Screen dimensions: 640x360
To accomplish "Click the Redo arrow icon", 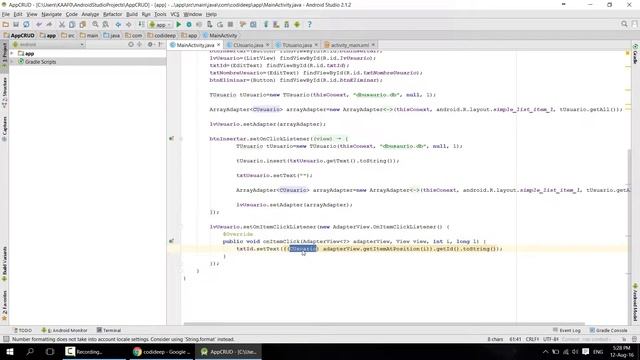I will click(49, 24).
